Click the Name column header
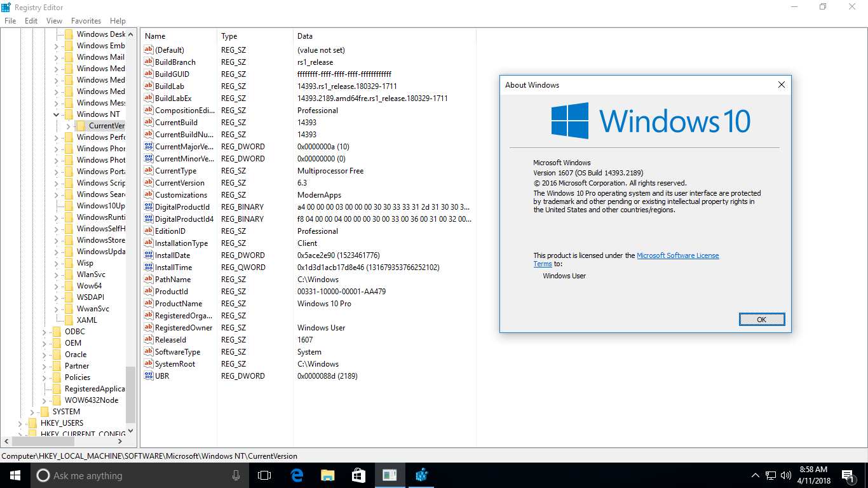The height and width of the screenshot is (488, 868). point(179,36)
